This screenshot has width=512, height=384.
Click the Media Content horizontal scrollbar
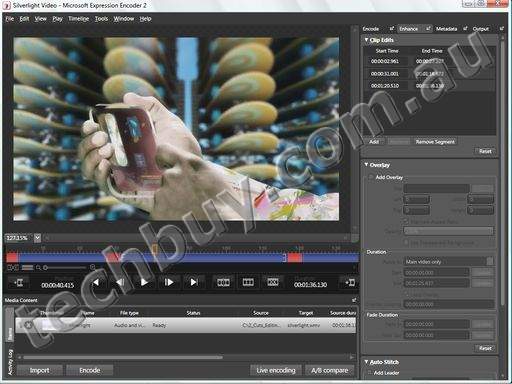123,357
